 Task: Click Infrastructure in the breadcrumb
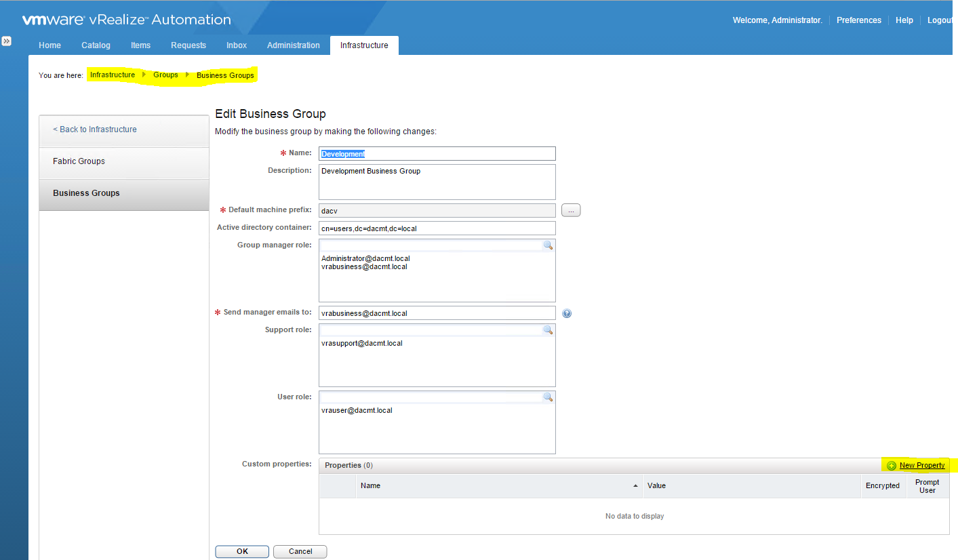click(x=113, y=75)
